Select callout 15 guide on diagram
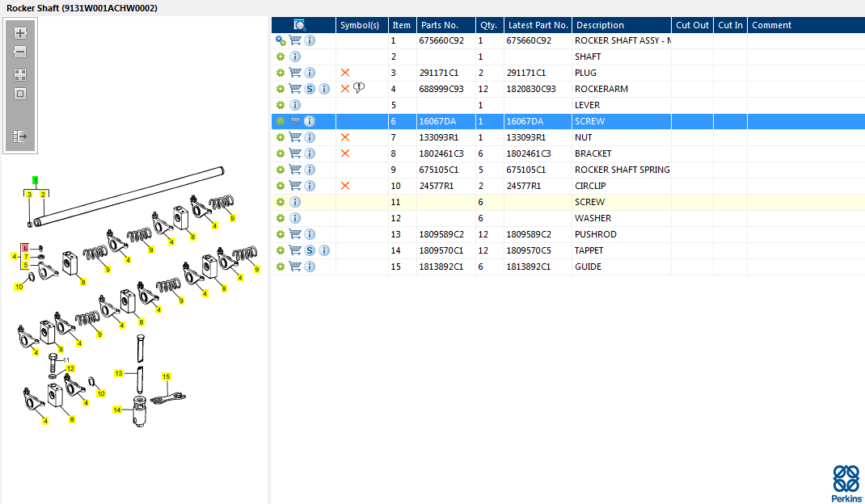Image resolution: width=865 pixels, height=504 pixels. coord(166,376)
